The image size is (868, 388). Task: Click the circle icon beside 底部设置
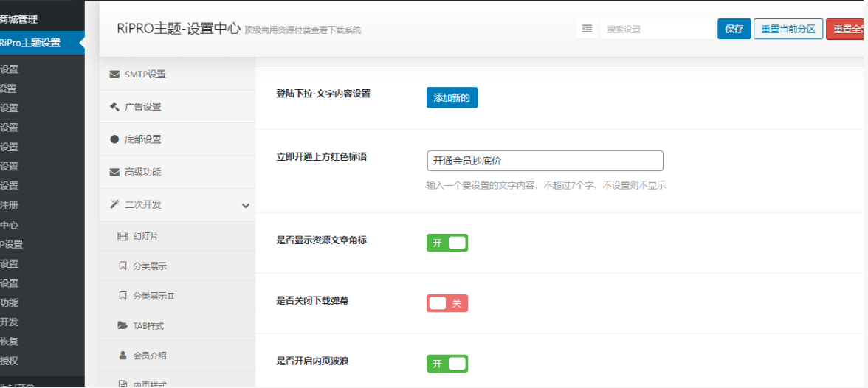click(x=114, y=139)
